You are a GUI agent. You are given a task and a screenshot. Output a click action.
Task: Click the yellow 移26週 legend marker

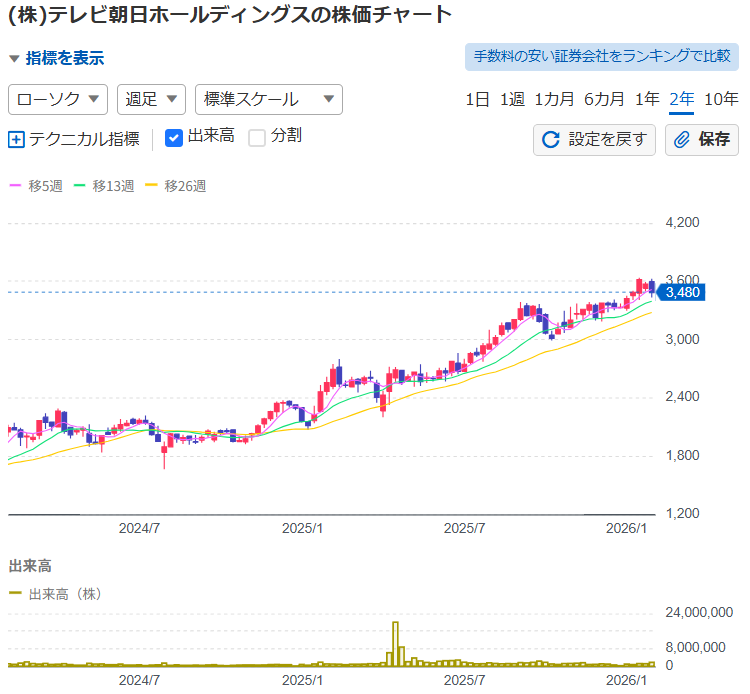152,186
